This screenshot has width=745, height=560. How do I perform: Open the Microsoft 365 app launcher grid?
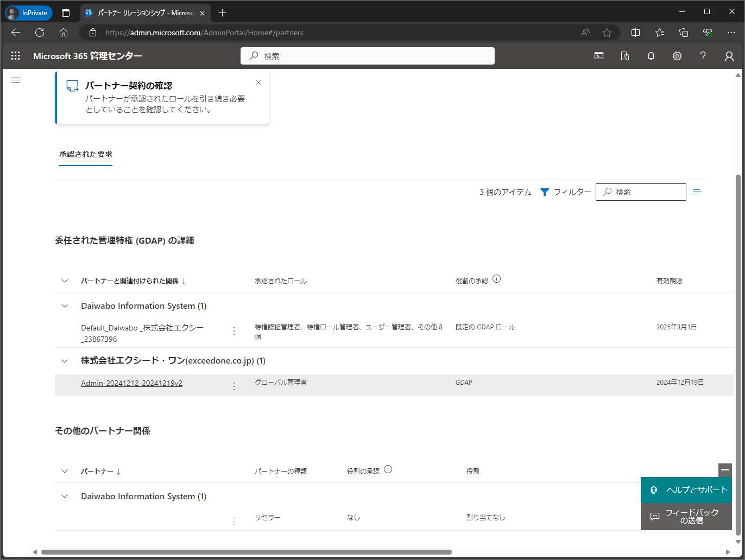click(x=15, y=55)
